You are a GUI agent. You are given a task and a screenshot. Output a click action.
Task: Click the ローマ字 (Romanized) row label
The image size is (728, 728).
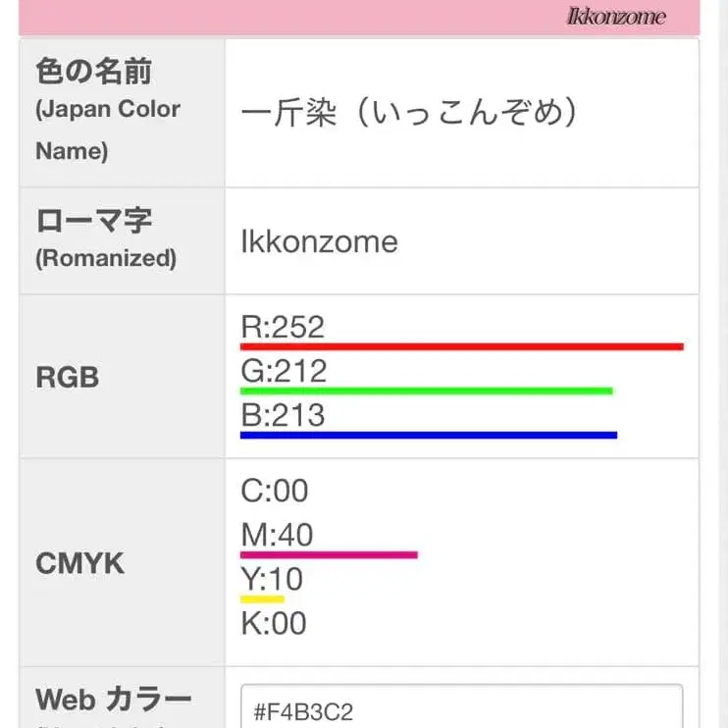point(106,238)
